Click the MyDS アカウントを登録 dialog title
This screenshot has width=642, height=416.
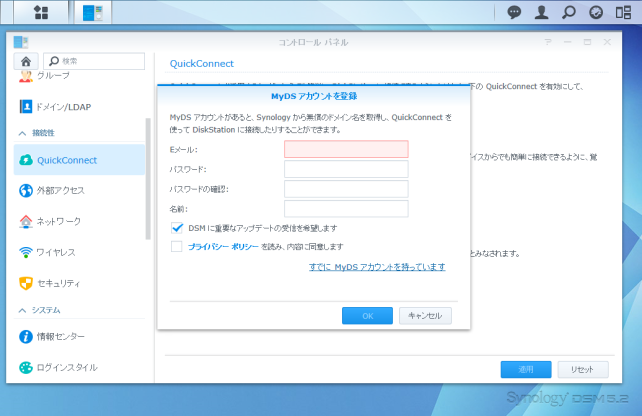(314, 96)
